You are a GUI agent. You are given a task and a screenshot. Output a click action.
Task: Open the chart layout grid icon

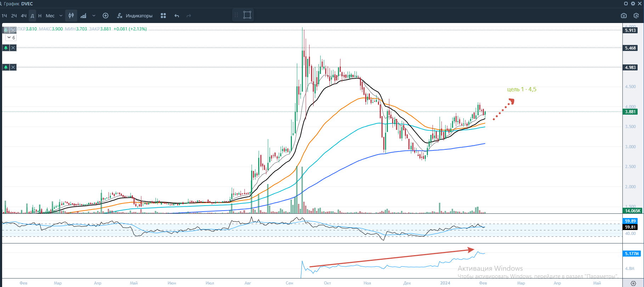pos(163,16)
